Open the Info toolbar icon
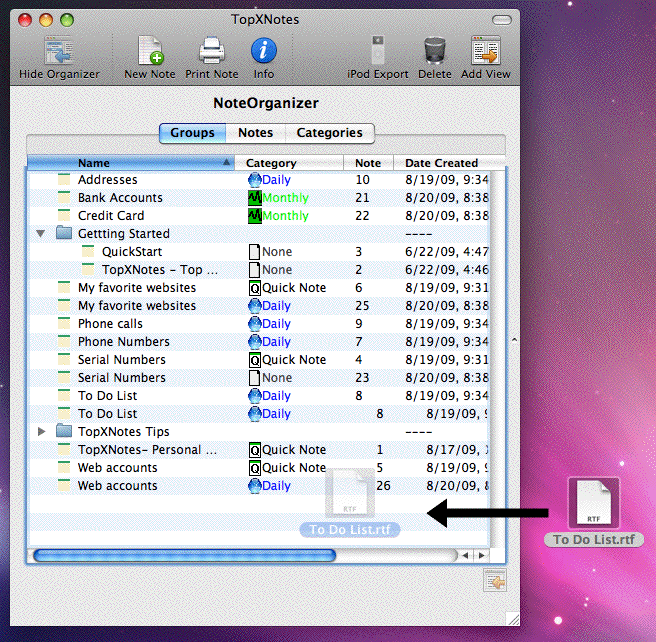656x642 pixels. point(264,50)
